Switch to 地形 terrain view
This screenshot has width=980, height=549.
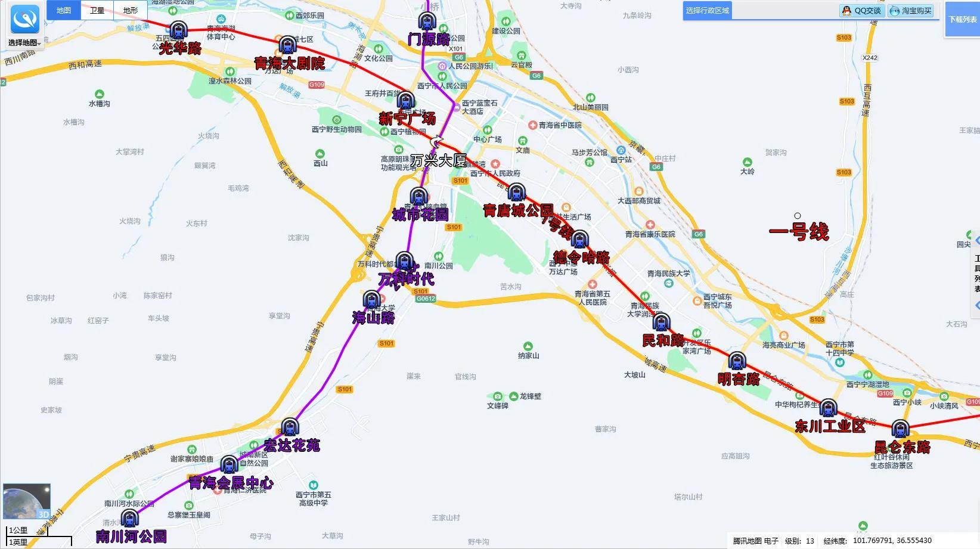click(x=131, y=11)
